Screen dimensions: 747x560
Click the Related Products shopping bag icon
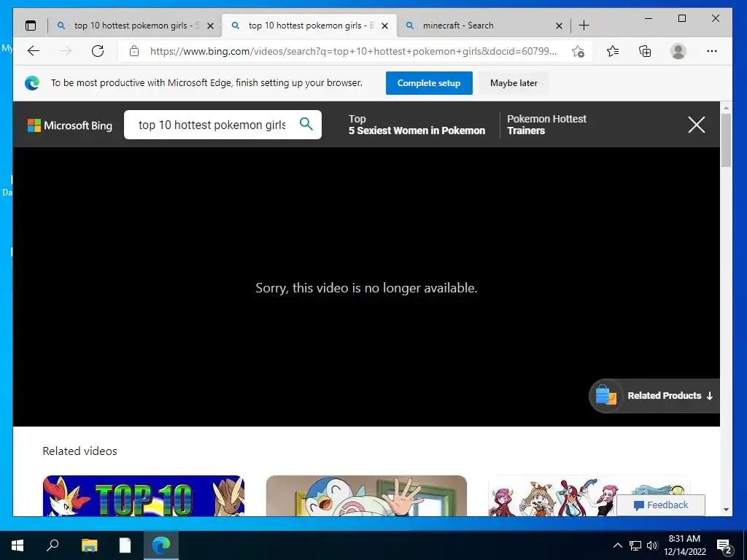click(x=605, y=395)
